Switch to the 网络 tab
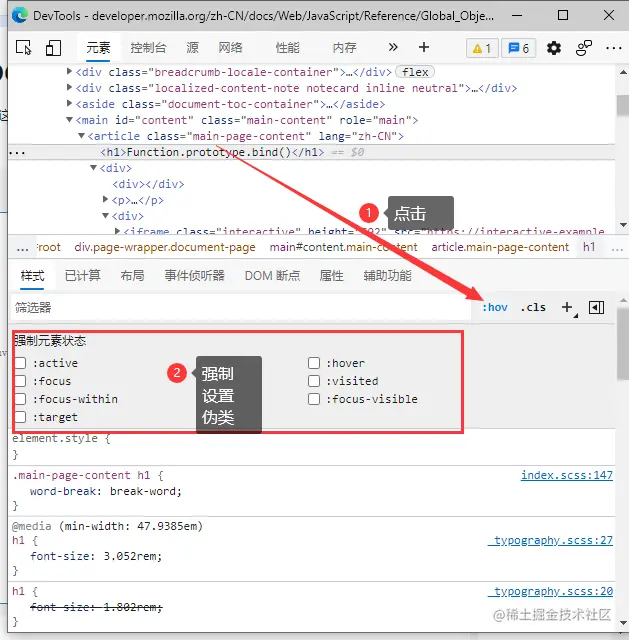Screen dimensions: 629x640 230,48
